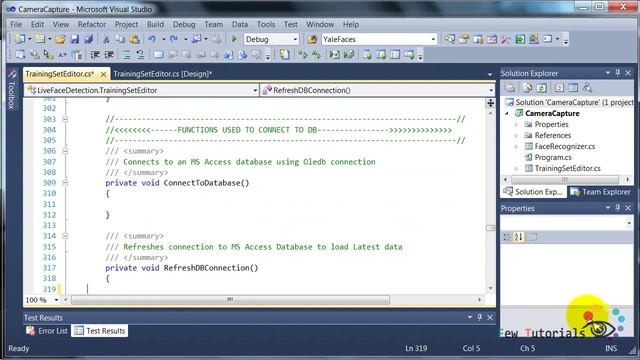
Task: Switch Properties panel to categorized view
Action: click(x=507, y=237)
